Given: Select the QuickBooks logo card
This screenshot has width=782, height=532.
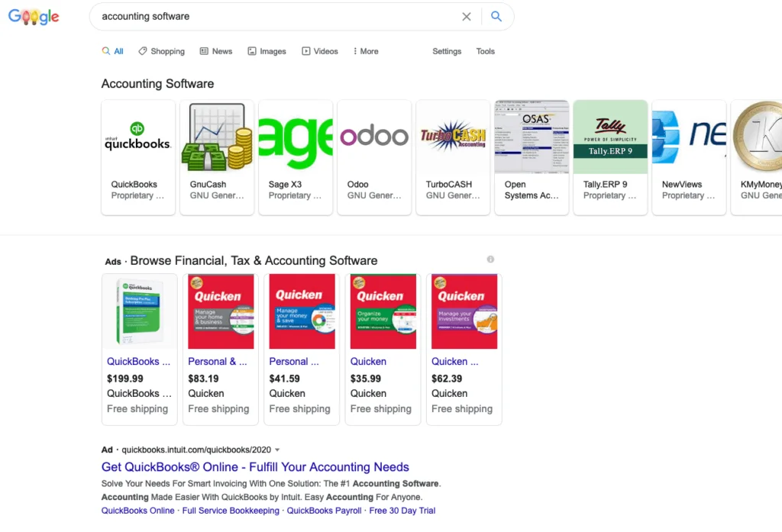Looking at the screenshot, I should [x=138, y=157].
